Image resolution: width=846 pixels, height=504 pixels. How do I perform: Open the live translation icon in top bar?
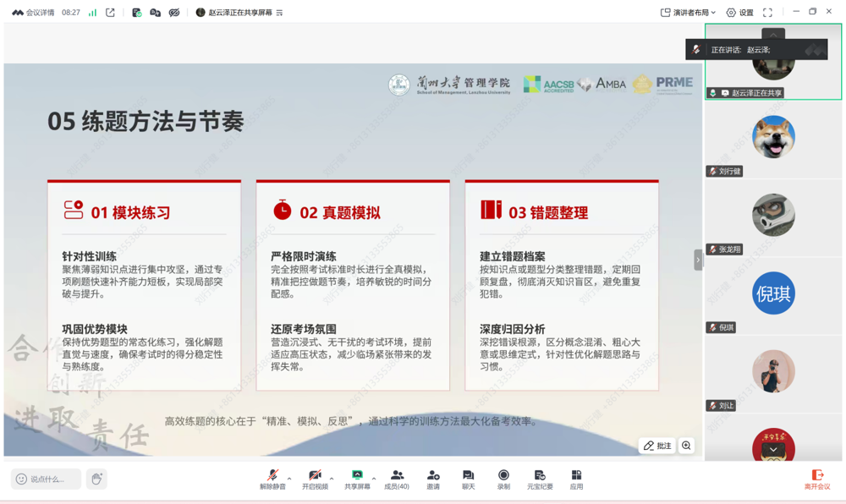156,13
